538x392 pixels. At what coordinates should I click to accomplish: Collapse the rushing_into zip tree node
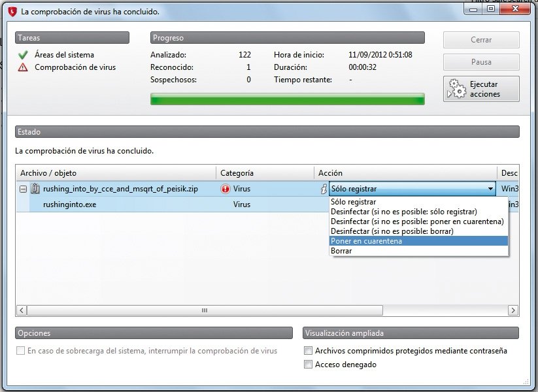(x=23, y=189)
